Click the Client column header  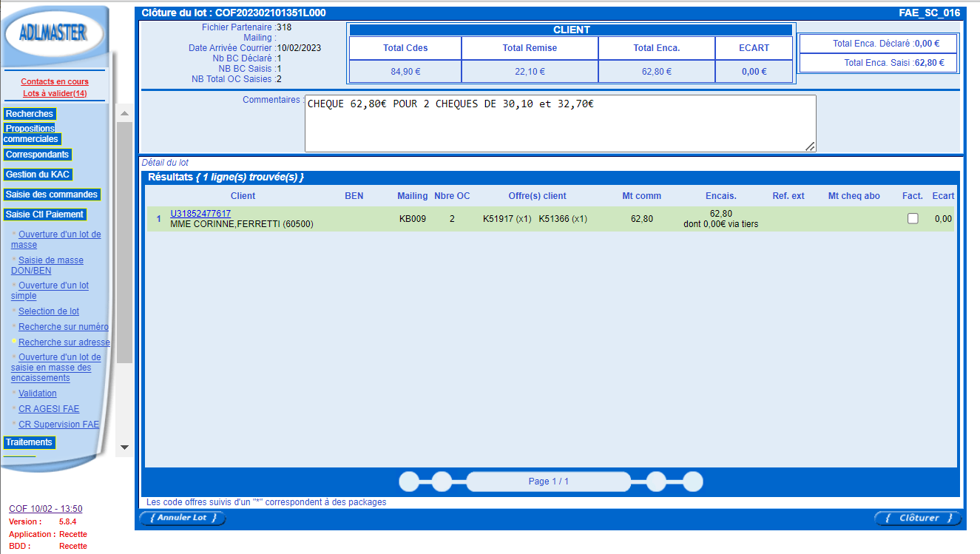pyautogui.click(x=243, y=196)
